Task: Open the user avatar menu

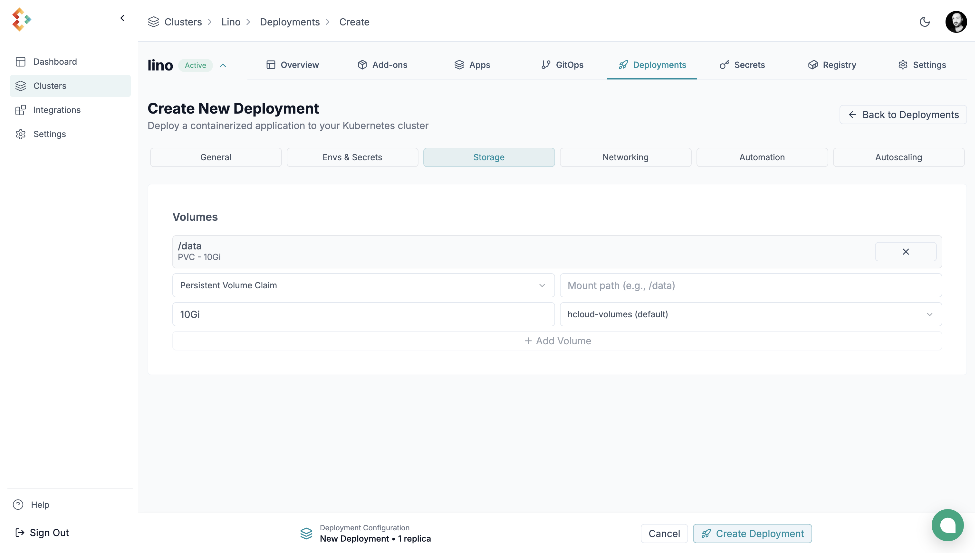Action: [x=956, y=22]
